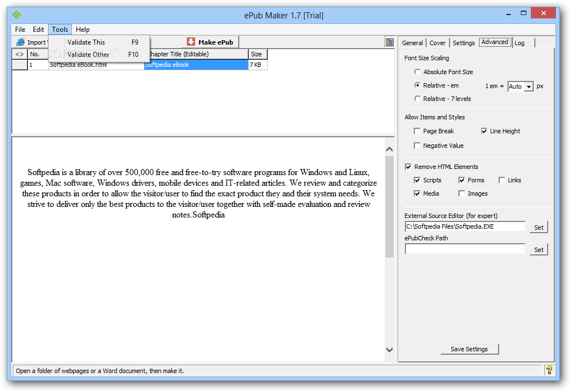Open the Edit menu
This screenshot has width=571, height=392.
pos(38,30)
